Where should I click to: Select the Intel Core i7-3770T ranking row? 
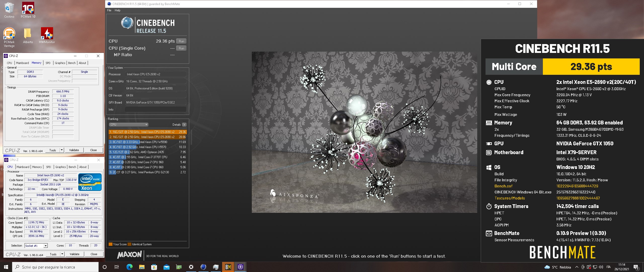147,157
